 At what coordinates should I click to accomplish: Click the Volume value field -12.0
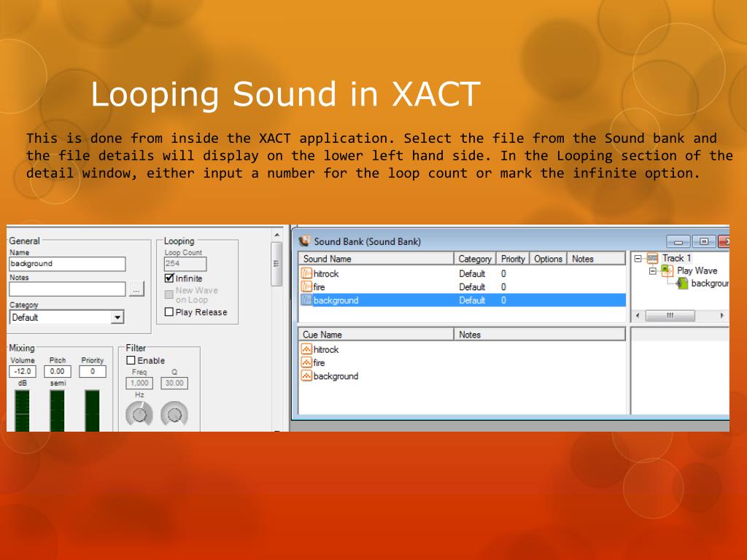23,371
